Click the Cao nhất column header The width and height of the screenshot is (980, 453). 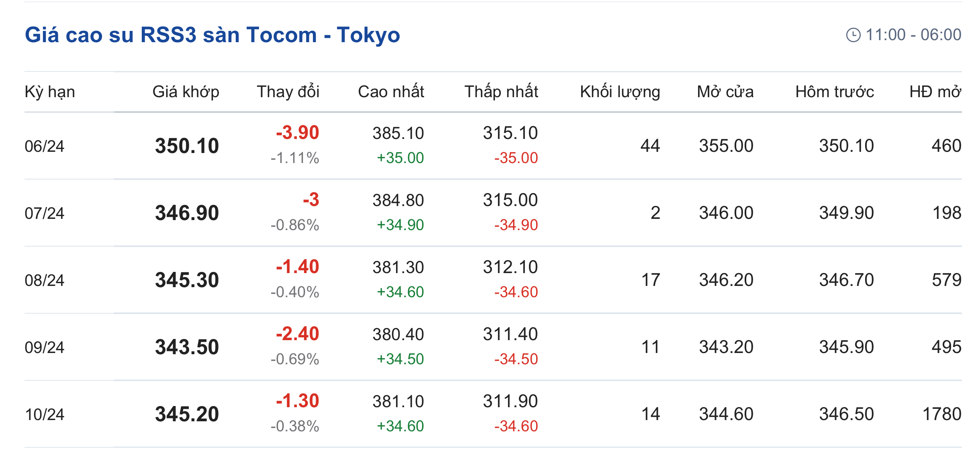point(391,92)
